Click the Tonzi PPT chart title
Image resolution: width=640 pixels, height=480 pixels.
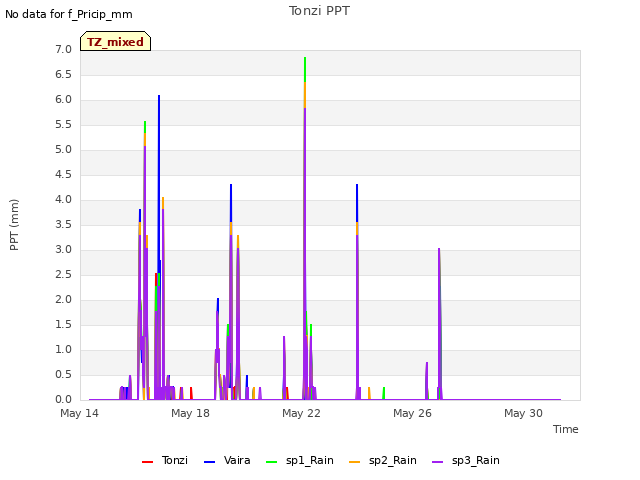319,11
